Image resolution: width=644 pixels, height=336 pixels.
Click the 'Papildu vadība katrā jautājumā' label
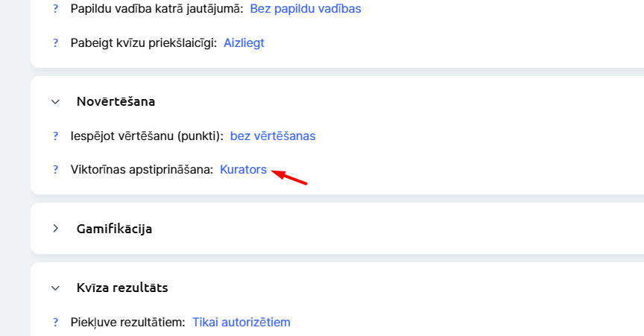pos(157,10)
